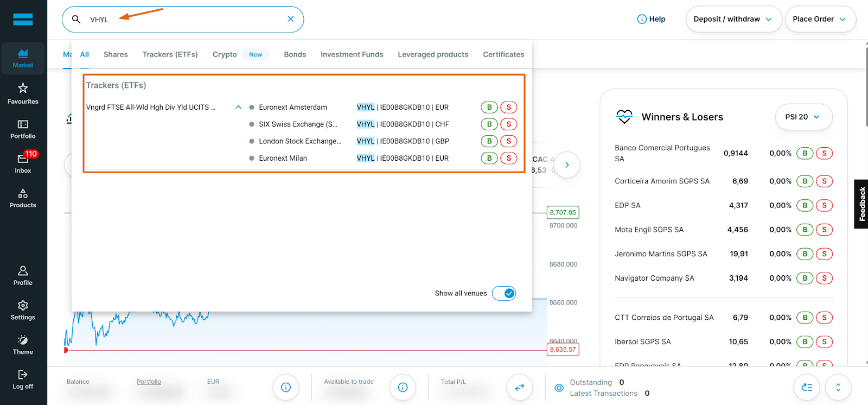Open the Place Order dropdown
868x405 pixels.
click(820, 19)
